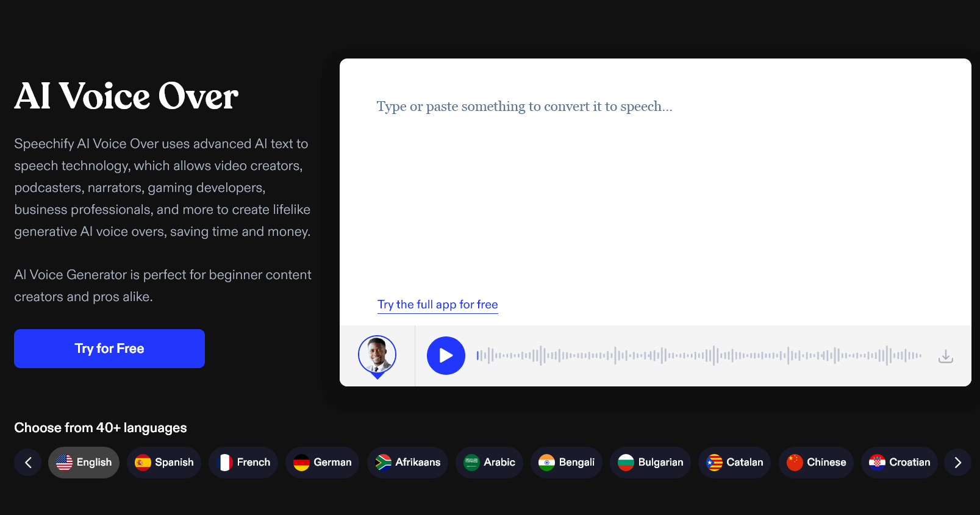Viewport: 980px width, 515px height.
Task: Switch language to German
Action: click(x=322, y=463)
